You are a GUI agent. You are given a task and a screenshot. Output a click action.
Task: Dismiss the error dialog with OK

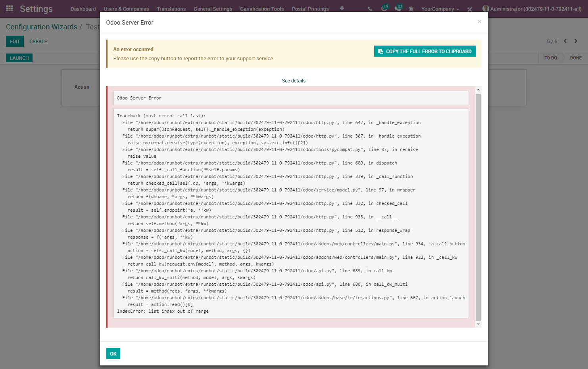tap(113, 354)
